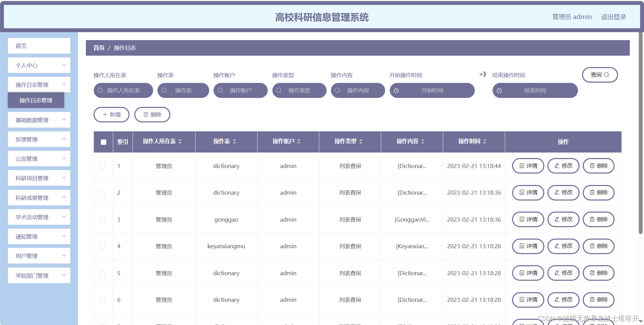Check the checkbox for row 5
Image resolution: width=644 pixels, height=325 pixels.
[102, 273]
